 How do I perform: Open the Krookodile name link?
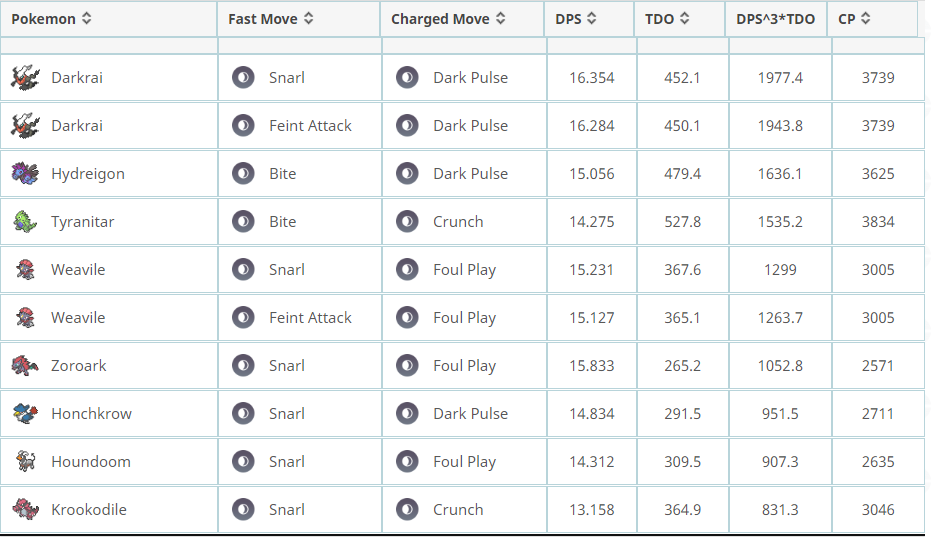click(88, 510)
